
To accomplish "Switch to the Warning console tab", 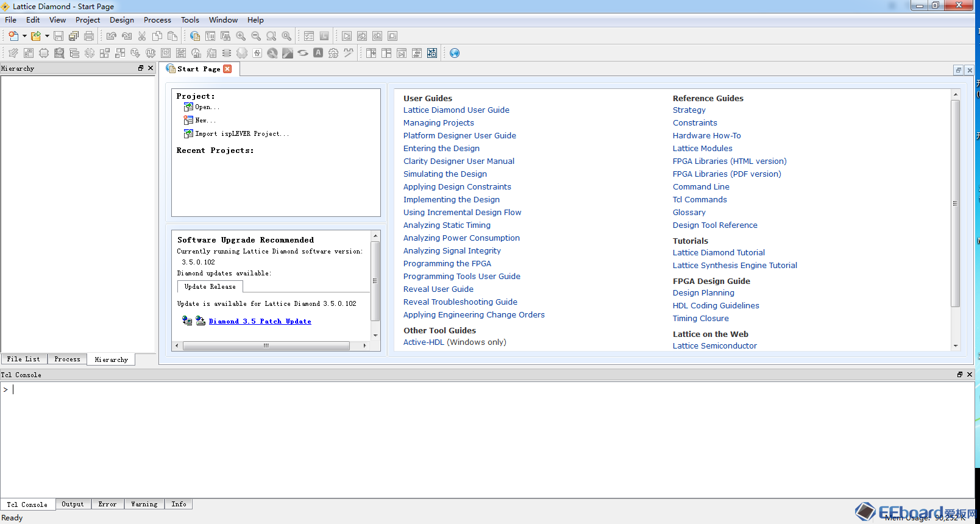I will click(144, 504).
